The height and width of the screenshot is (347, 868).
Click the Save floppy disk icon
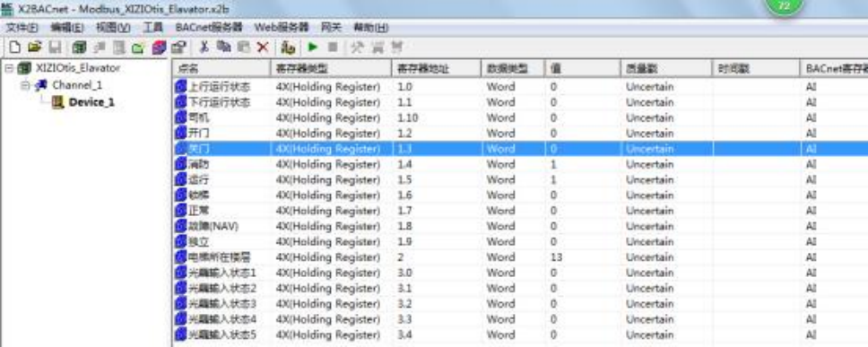(x=55, y=48)
